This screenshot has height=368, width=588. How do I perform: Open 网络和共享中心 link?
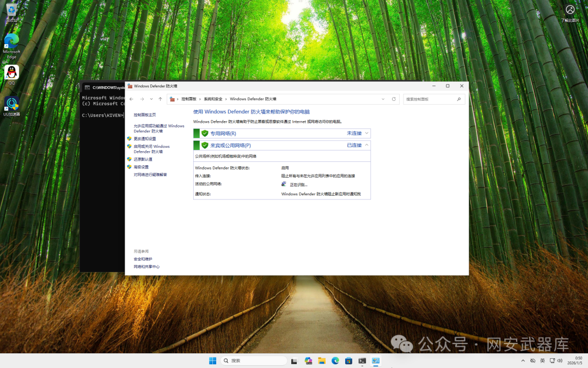point(146,267)
